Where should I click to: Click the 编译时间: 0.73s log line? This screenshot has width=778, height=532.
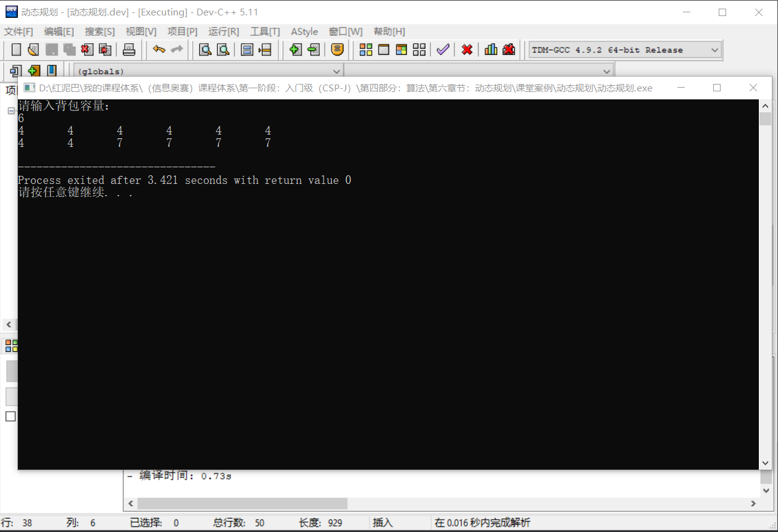click(x=179, y=476)
